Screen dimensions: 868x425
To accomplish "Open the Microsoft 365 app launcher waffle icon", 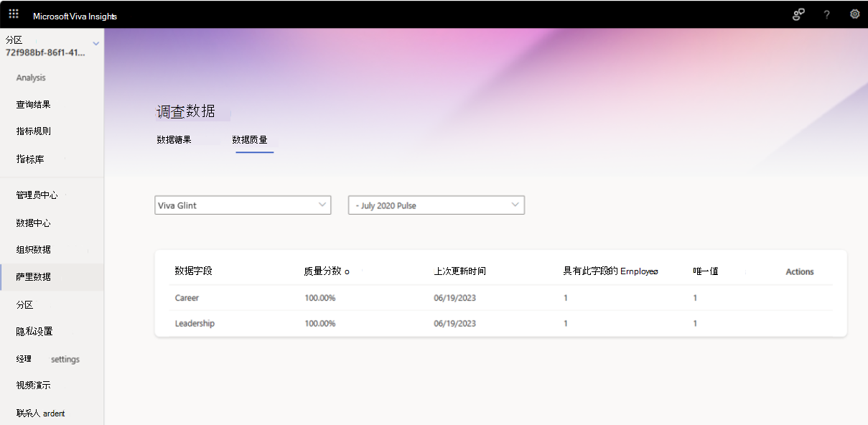I will tap(13, 14).
